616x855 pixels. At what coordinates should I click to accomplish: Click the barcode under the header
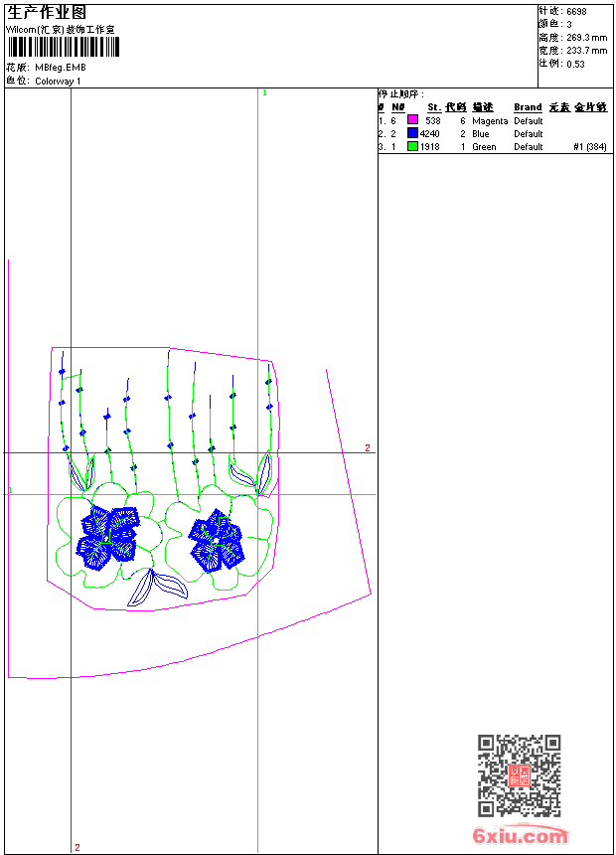tap(64, 47)
